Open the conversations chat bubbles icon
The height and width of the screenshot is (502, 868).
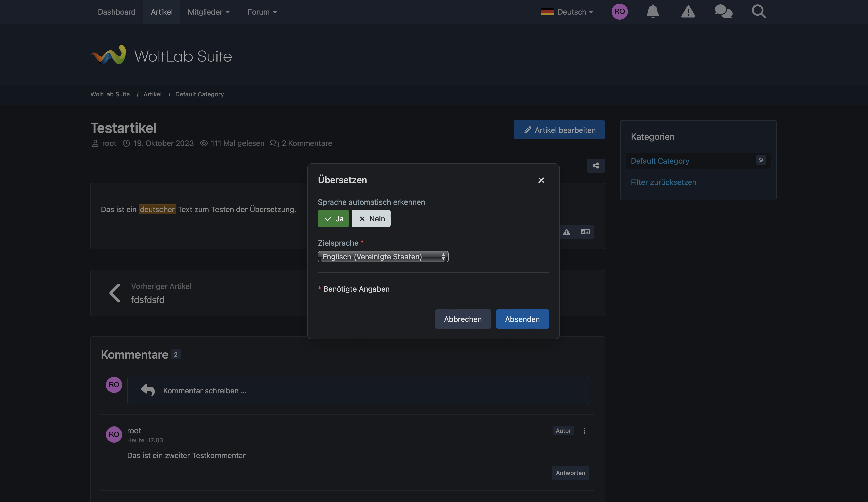723,12
